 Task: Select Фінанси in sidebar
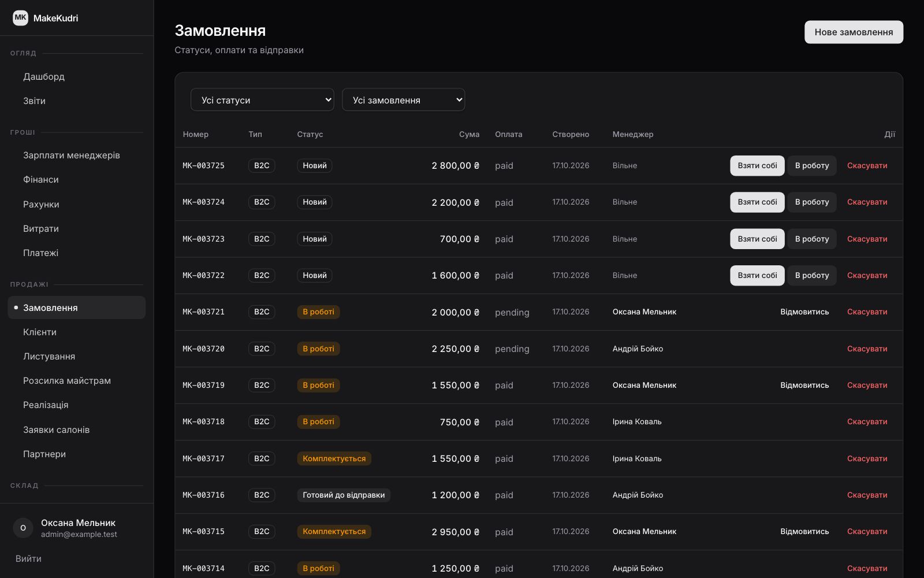pos(76,180)
